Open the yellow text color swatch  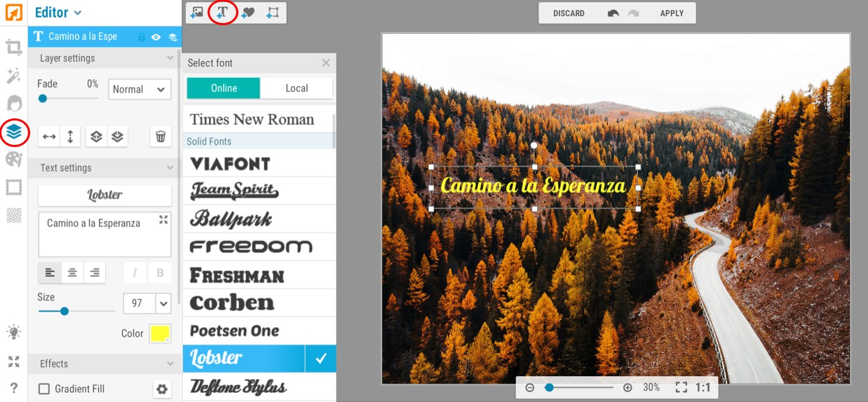coord(160,333)
